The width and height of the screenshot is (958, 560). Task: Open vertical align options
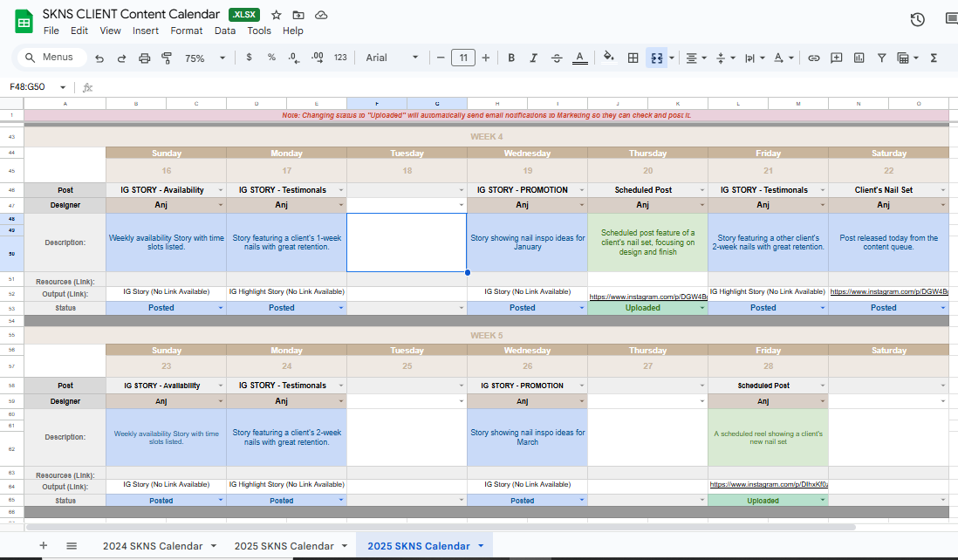point(725,58)
